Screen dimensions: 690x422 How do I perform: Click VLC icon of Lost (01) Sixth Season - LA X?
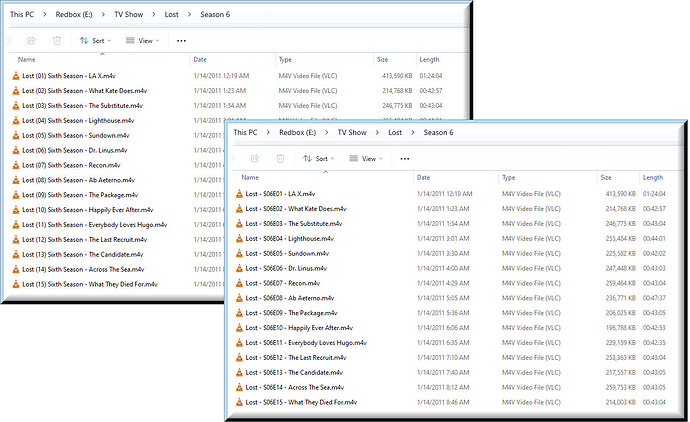click(x=16, y=76)
